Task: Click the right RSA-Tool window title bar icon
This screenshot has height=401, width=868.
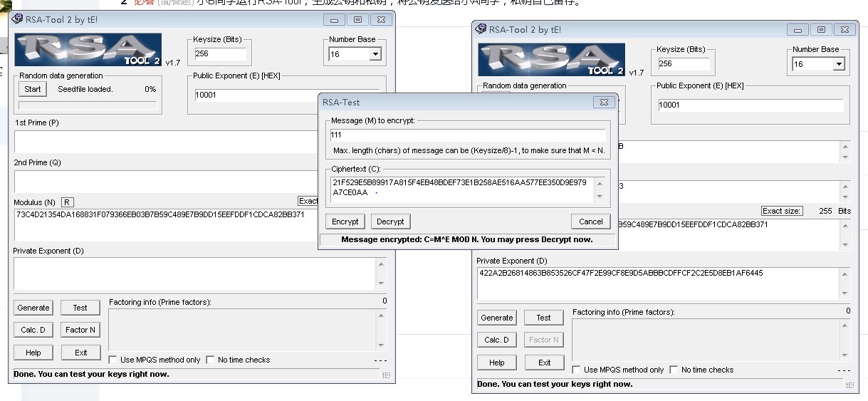Action: click(481, 30)
